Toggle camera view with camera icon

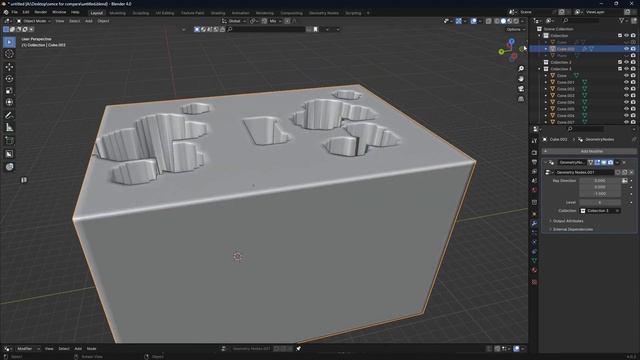click(521, 89)
